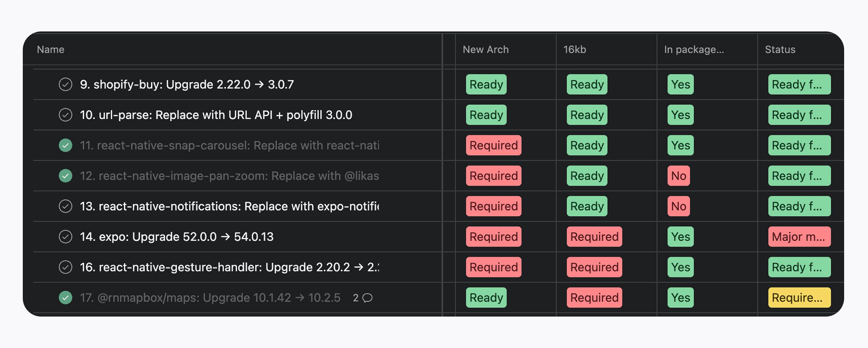Screen dimensions: 868x348
Task: Open task 11. react-native-snap-carousel
Action: click(x=230, y=145)
